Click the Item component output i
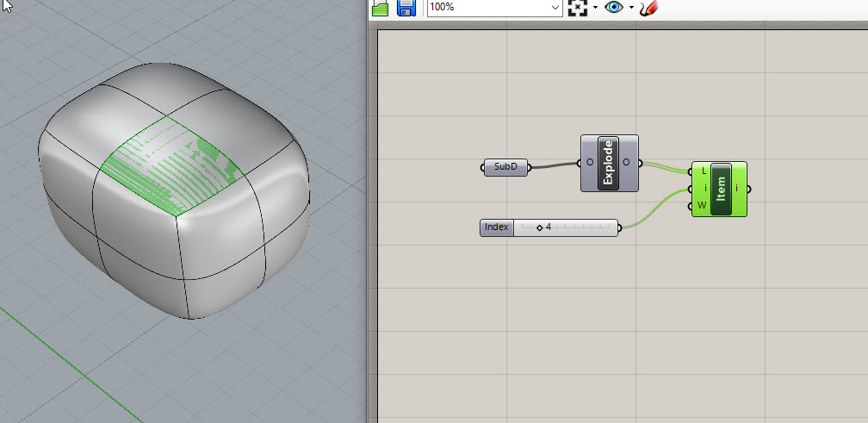868x423 pixels. coord(736,189)
